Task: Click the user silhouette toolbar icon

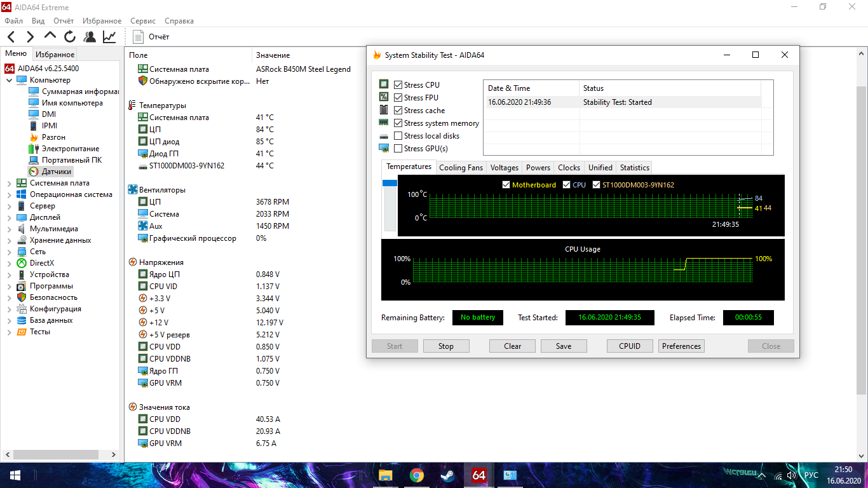Action: click(90, 37)
